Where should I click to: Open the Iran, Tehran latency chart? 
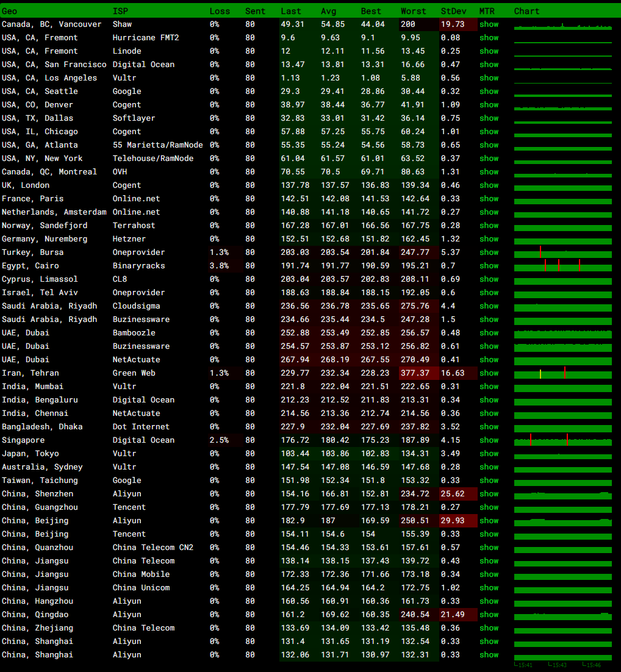(x=562, y=373)
